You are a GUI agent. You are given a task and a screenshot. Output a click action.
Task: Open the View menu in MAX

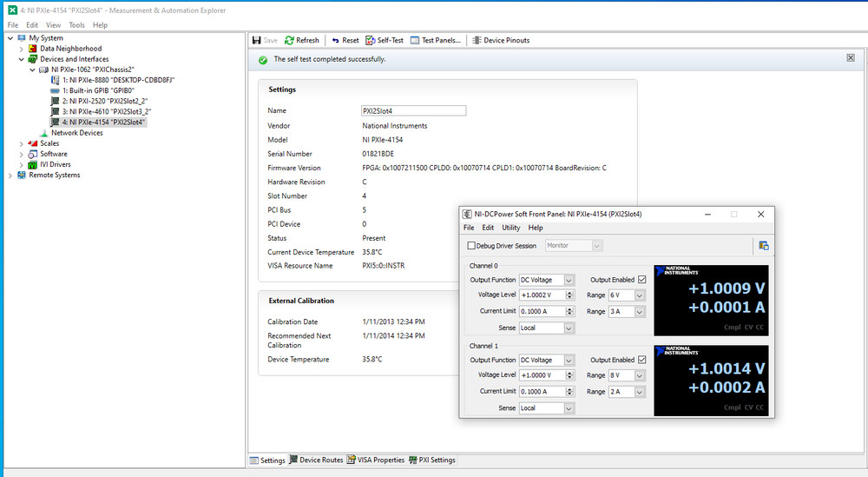click(53, 25)
